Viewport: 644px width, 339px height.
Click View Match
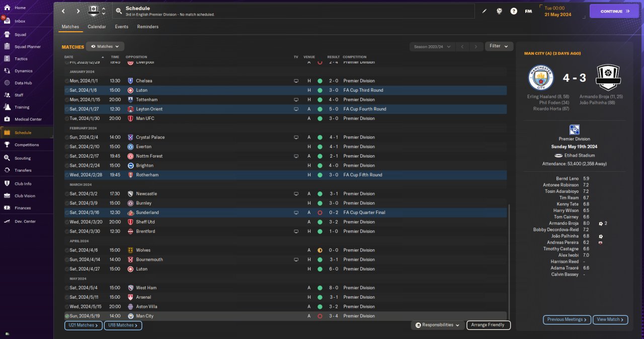(610, 319)
